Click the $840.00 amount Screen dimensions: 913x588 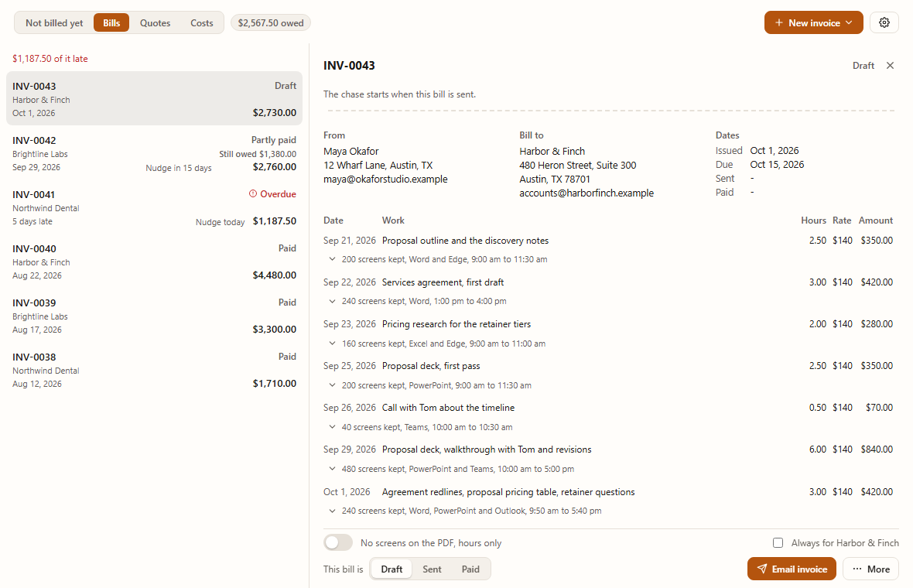(877, 450)
